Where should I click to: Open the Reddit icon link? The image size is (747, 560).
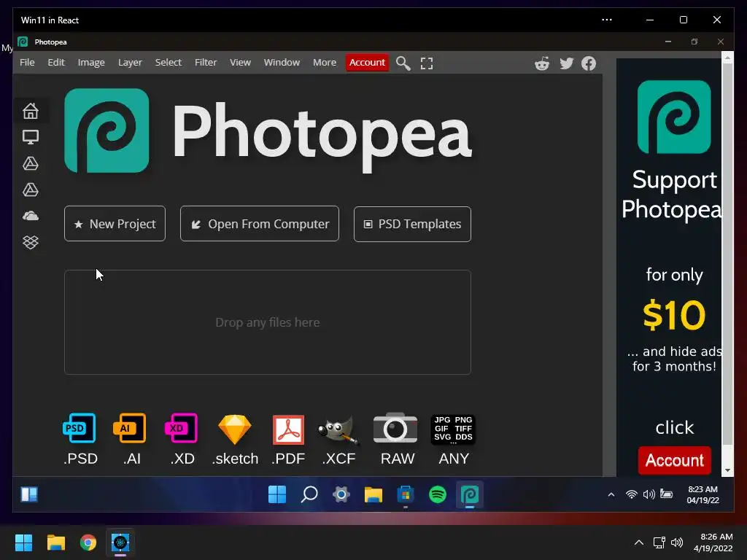point(542,63)
